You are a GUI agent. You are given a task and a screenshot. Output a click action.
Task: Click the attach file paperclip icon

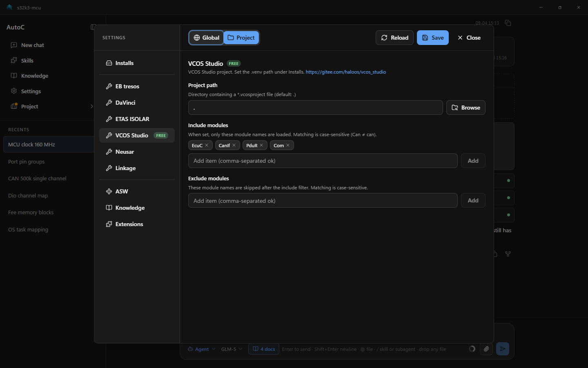pos(486,349)
